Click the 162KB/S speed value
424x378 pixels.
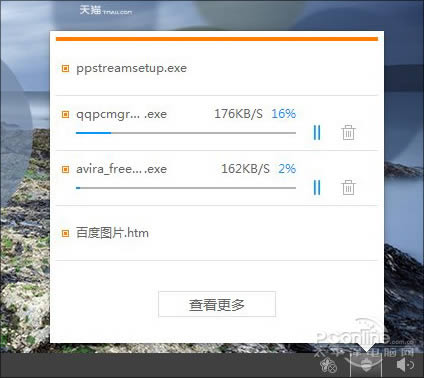(x=245, y=169)
